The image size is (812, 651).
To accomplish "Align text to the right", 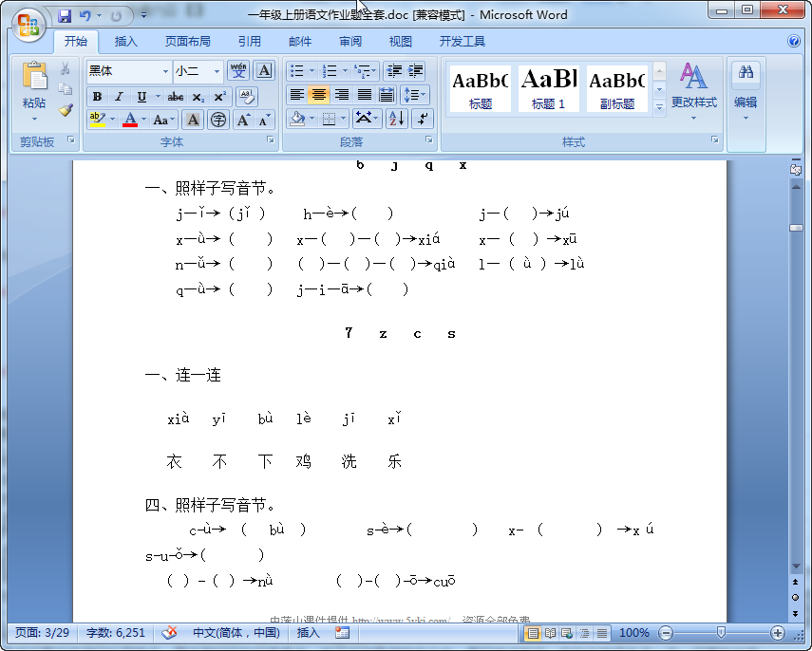I will point(342,95).
